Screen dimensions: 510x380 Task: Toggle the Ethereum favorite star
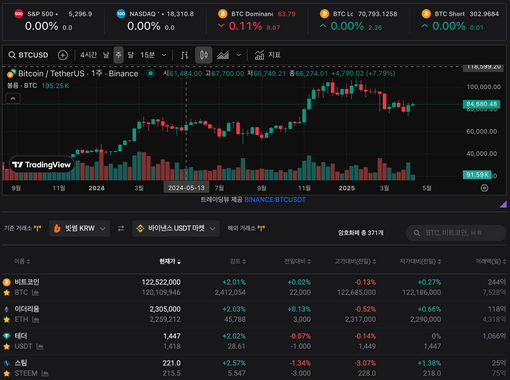(6, 320)
